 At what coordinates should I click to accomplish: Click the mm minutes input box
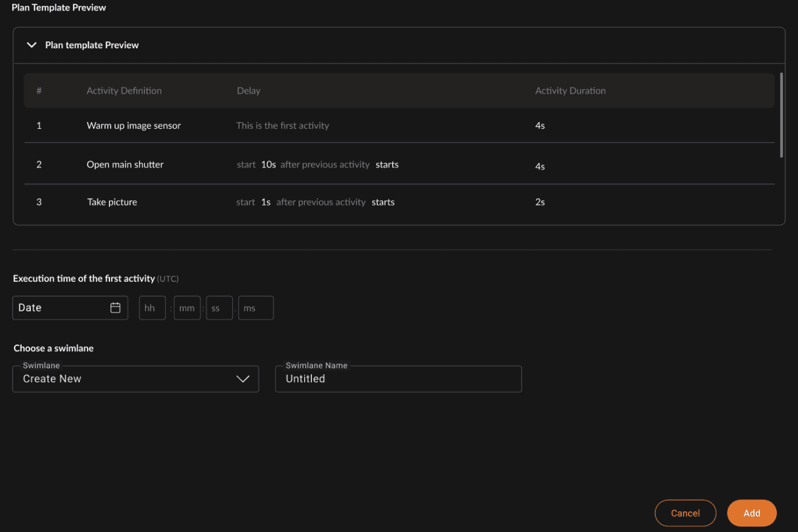tap(187, 308)
